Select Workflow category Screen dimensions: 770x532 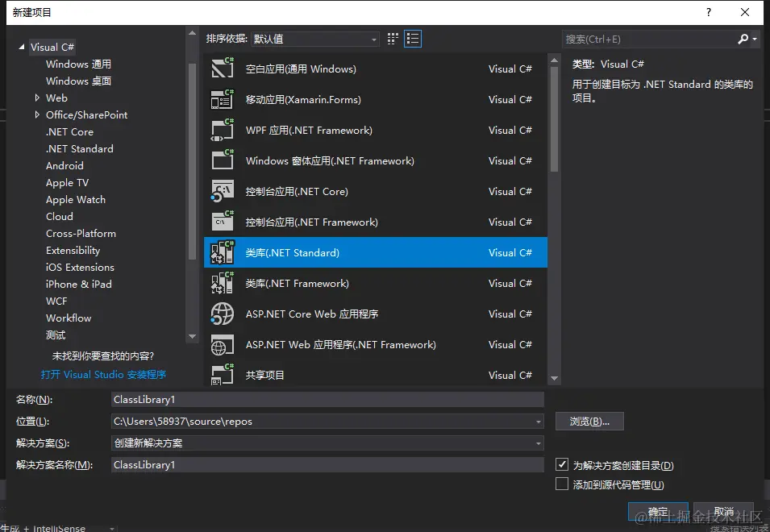coord(69,318)
